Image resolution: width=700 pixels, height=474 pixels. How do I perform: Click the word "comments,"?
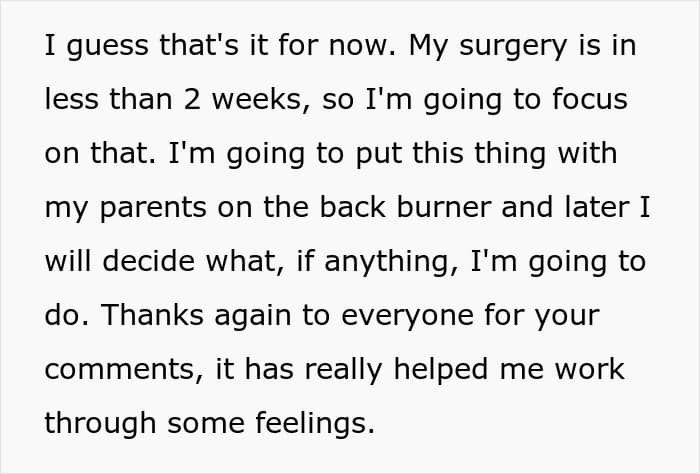(x=124, y=369)
